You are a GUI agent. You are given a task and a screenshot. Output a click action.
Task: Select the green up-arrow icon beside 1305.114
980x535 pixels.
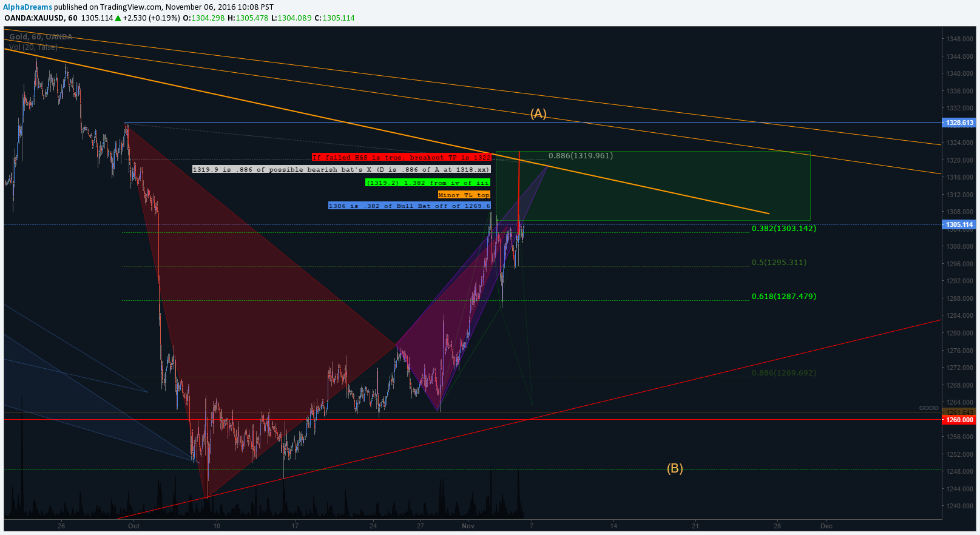118,18
